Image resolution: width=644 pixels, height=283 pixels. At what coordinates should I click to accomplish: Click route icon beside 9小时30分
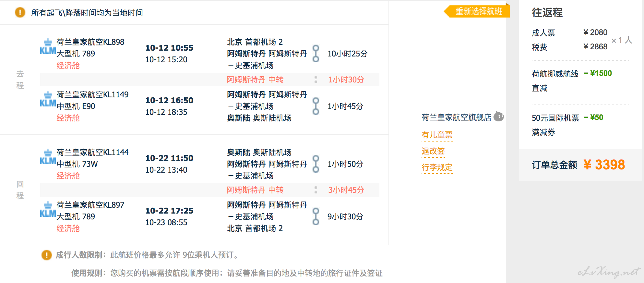click(316, 216)
